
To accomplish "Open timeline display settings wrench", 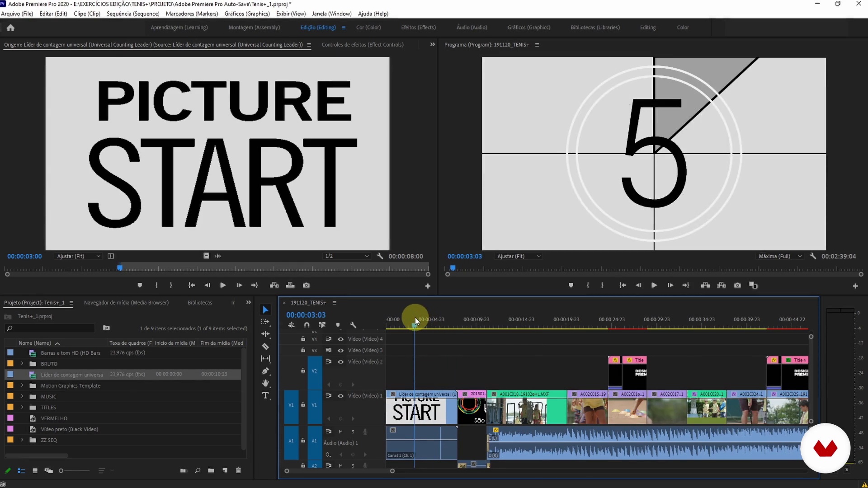I will [353, 325].
